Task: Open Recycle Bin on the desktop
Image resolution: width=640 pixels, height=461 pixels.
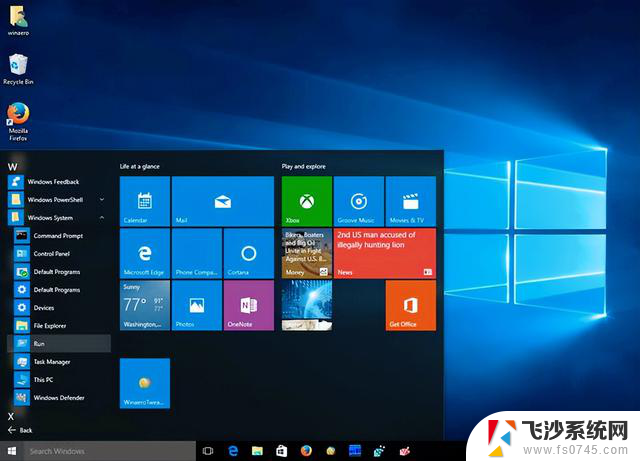Action: pyautogui.click(x=18, y=69)
